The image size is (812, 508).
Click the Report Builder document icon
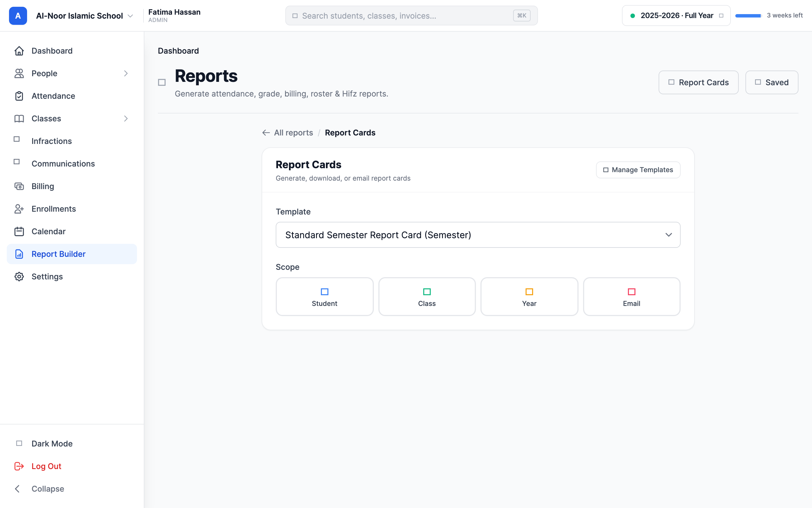tap(19, 254)
